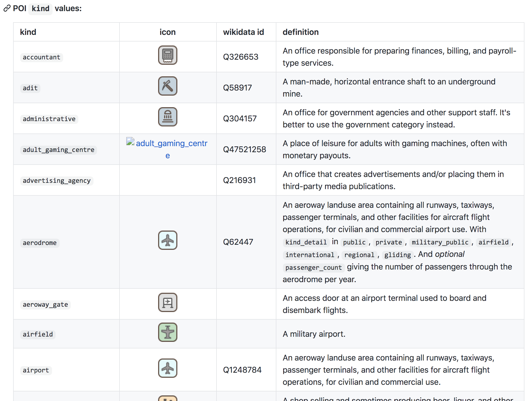
Task: Click the anchor link icon beside POI heading
Action: pos(7,8)
